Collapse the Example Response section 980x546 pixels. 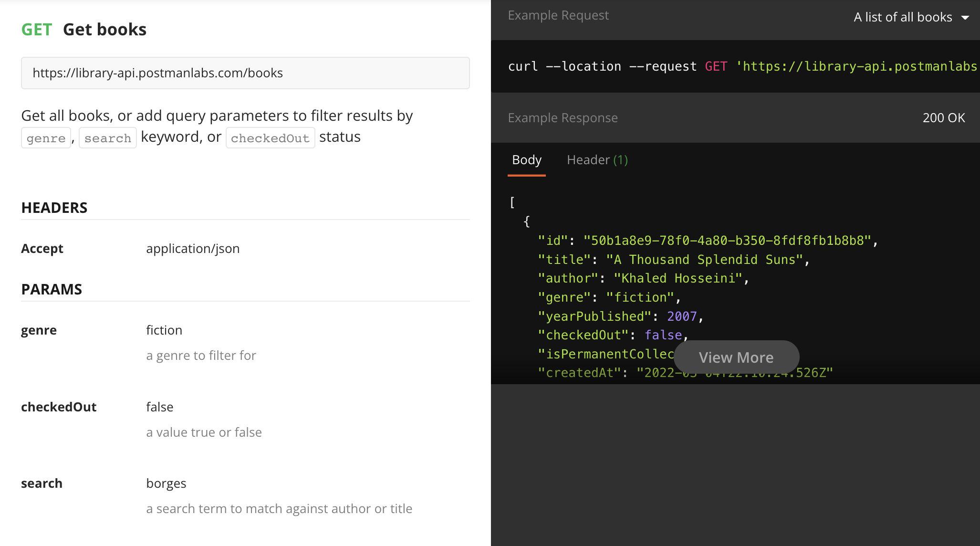(563, 117)
